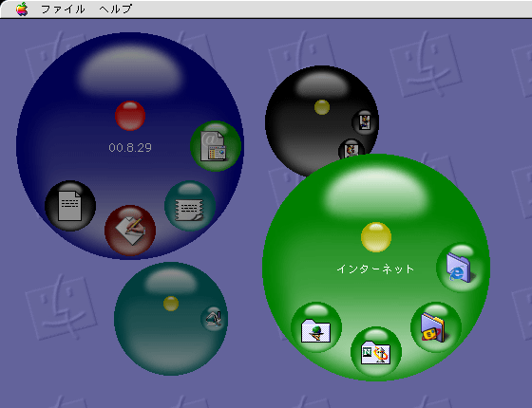
Task: Open the handwriting notepad icon in red bubble
Action: pos(130,231)
